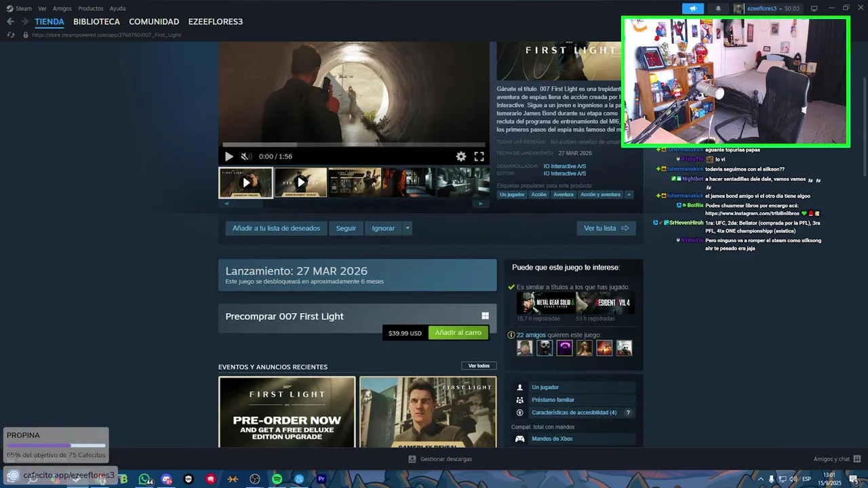Switch the trailer to fullscreen
868x488 pixels.
479,157
